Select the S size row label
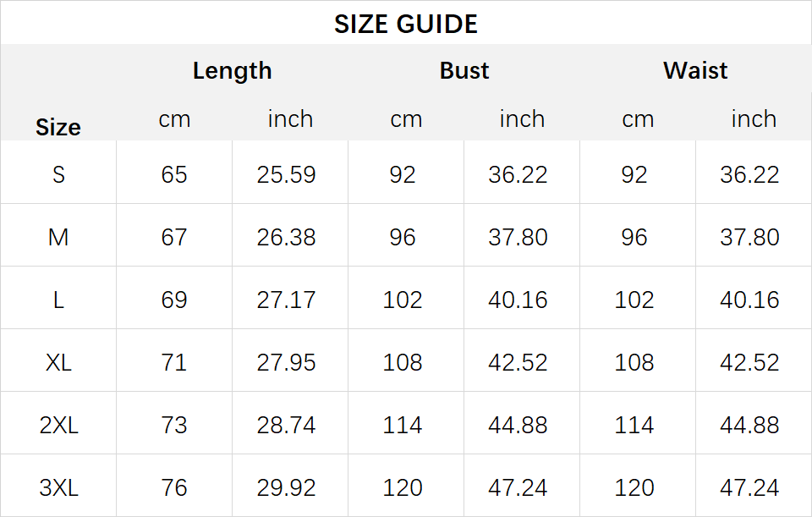 pos(58,174)
